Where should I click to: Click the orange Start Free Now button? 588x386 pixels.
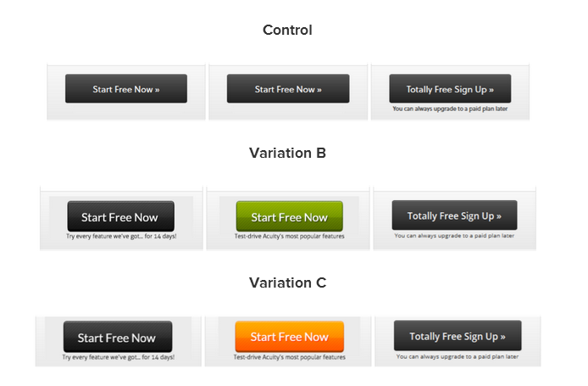[x=290, y=337]
